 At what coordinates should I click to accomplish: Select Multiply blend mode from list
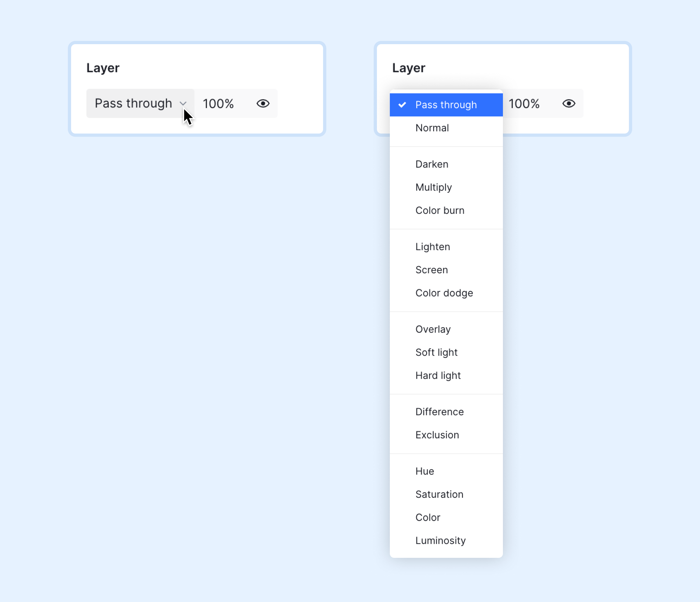pos(433,187)
